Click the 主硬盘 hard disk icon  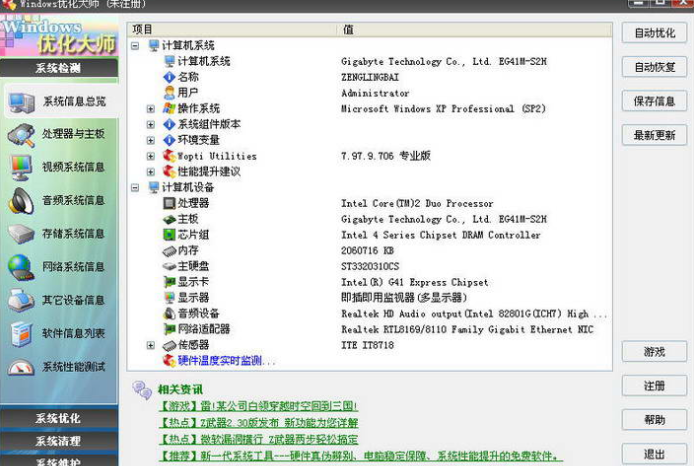[x=169, y=266]
